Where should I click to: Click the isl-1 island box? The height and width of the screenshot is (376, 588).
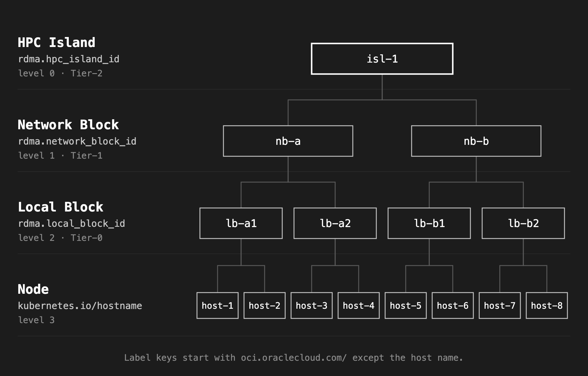coord(382,59)
